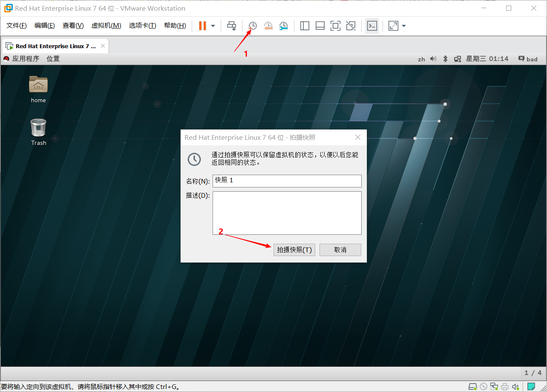547x392 pixels.
Task: Switch to Unity mode from the toolbar
Action: pyautogui.click(x=351, y=26)
